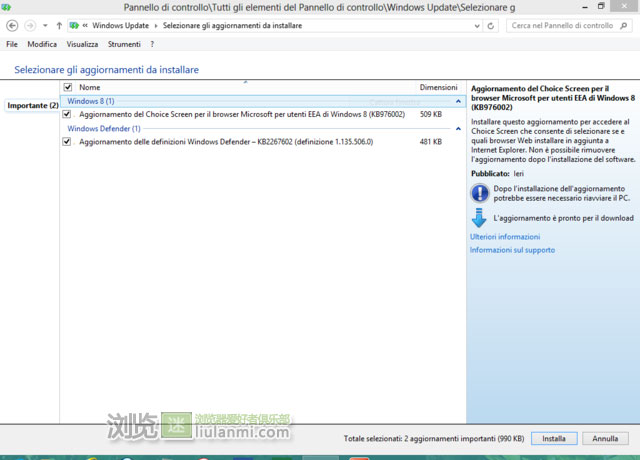Screen dimensions: 640x460
Task: Minimize the Control Panel window
Action: pyautogui.click(x=585, y=7)
